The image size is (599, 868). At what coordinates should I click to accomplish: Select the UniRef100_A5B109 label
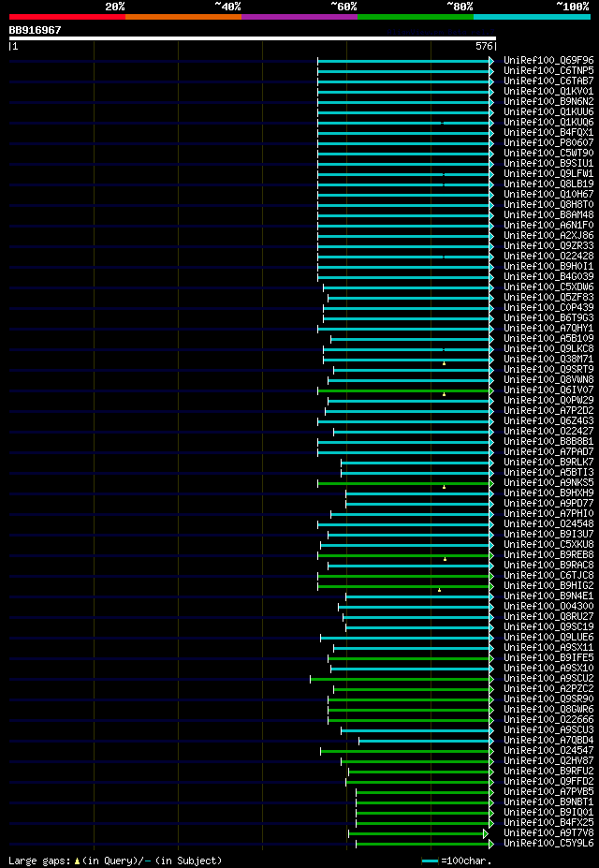tap(548, 339)
